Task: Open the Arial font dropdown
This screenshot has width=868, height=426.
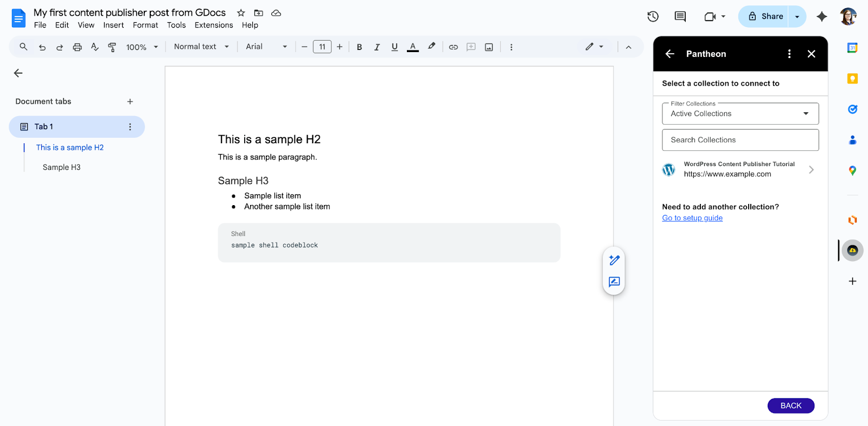Action: point(266,47)
